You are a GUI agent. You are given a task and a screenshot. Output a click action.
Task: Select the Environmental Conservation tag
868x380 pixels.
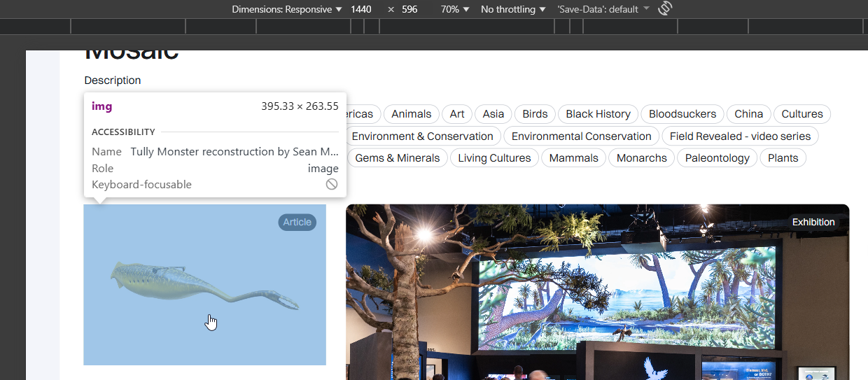point(582,136)
